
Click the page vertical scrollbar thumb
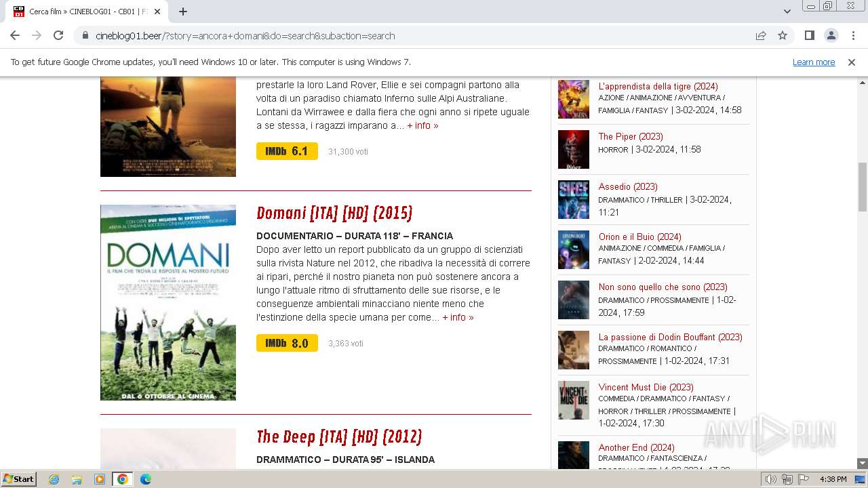pyautogui.click(x=862, y=187)
